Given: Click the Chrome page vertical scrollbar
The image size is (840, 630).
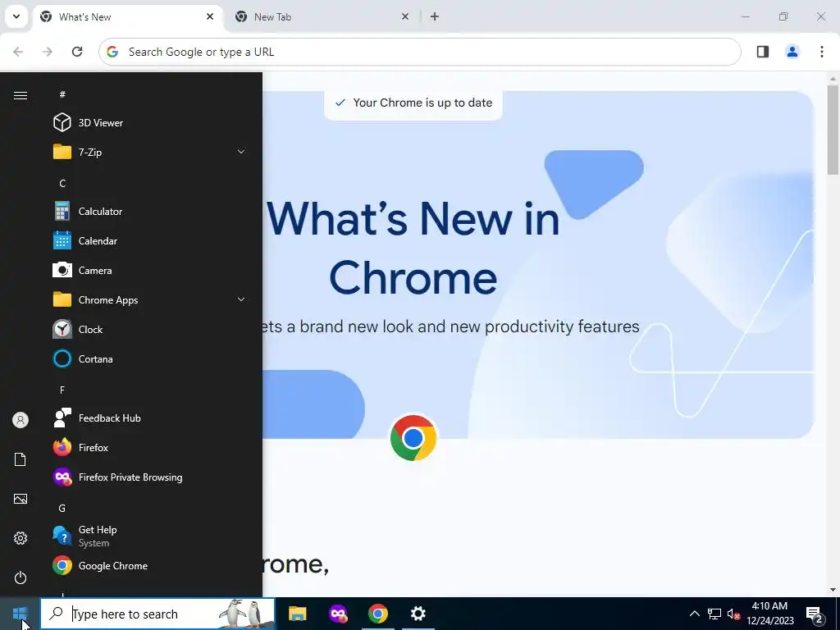Looking at the screenshot, I should (833, 130).
